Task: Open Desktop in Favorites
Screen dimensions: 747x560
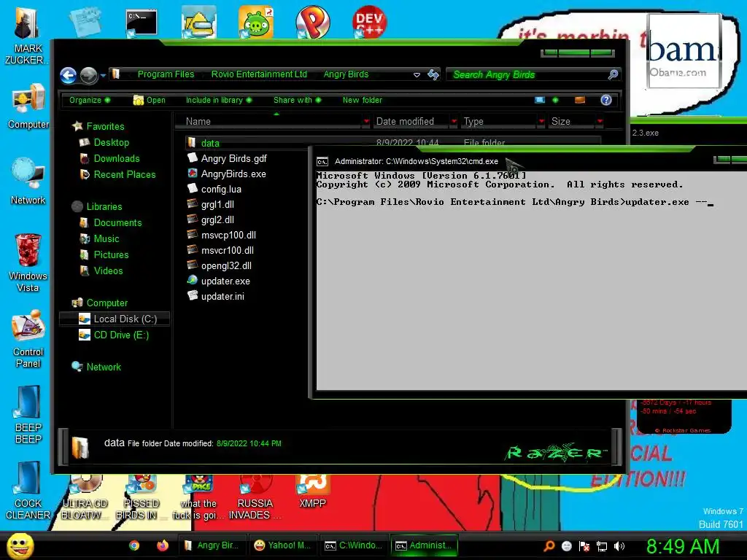Action: 111,142
